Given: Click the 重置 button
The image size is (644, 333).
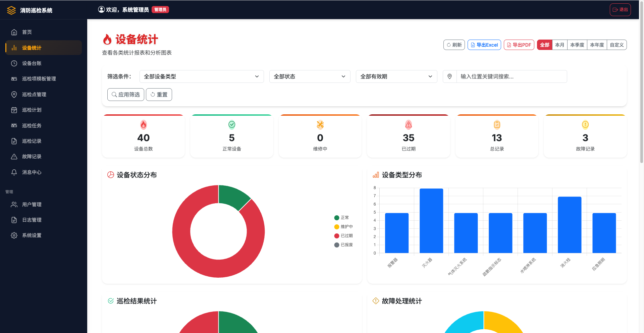Looking at the screenshot, I should point(159,95).
